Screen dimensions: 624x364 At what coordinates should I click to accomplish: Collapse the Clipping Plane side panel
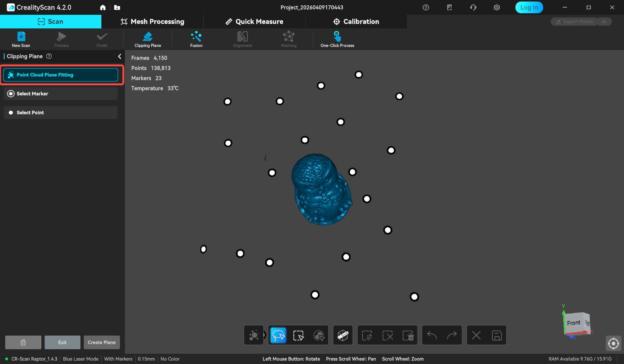(120, 56)
